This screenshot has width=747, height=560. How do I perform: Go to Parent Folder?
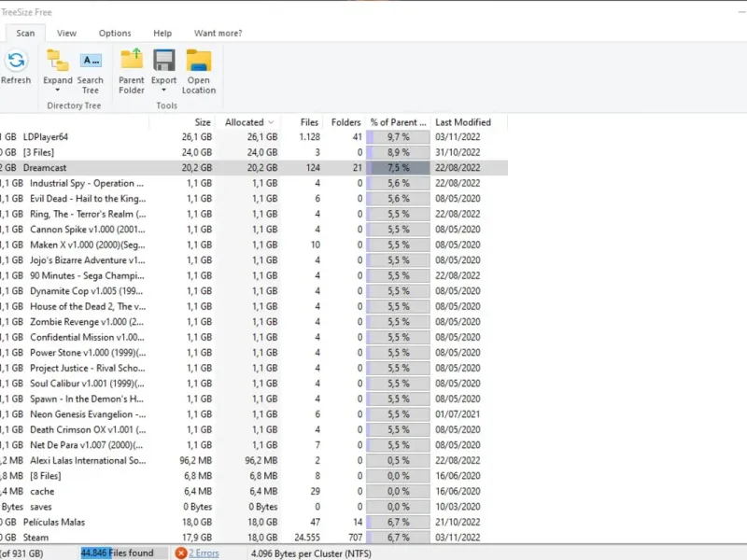click(x=132, y=71)
